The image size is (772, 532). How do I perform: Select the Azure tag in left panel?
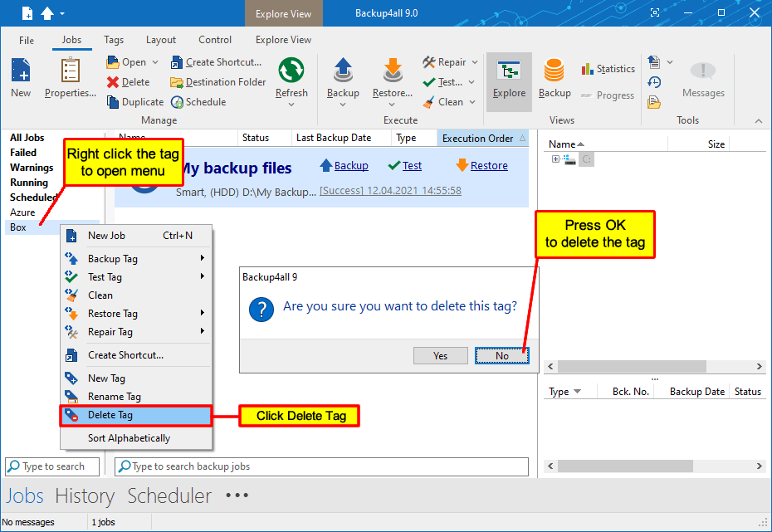pyautogui.click(x=22, y=212)
